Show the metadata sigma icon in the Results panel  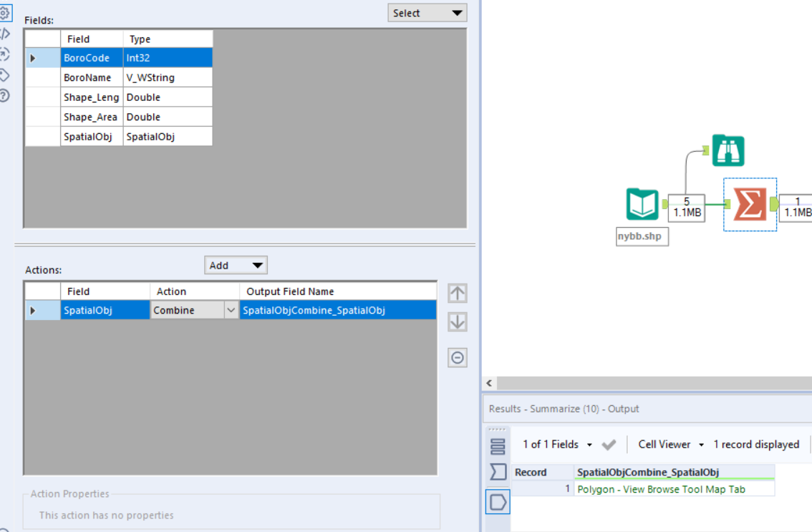498,472
